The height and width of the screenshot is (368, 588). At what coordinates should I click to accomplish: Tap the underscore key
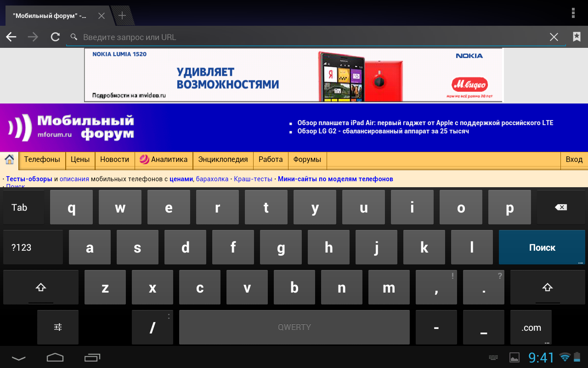[483, 327]
